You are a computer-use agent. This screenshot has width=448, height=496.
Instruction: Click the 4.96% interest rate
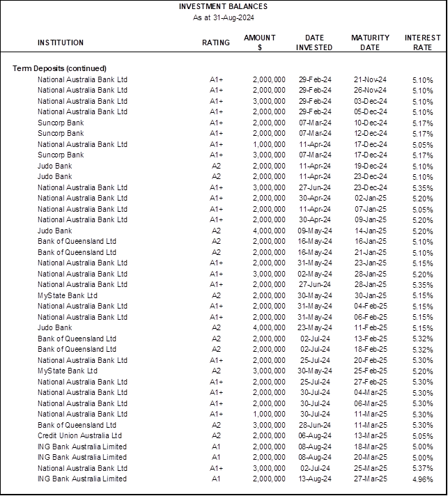coord(423,479)
